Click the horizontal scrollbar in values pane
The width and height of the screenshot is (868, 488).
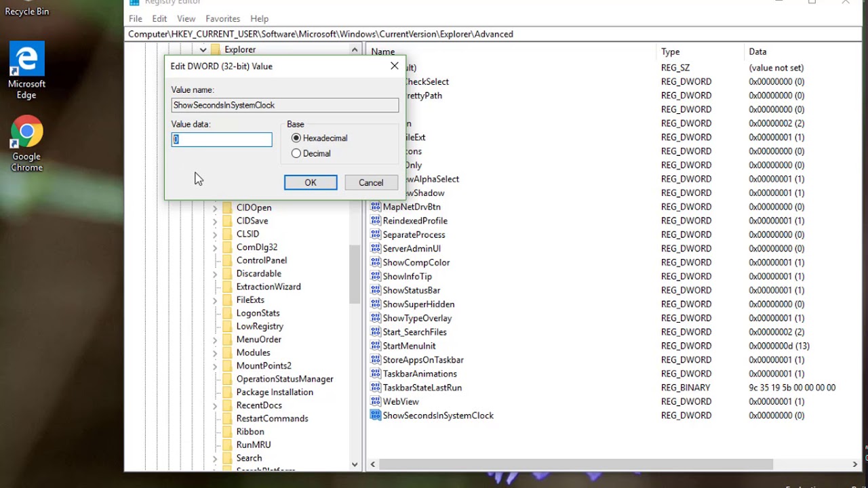coord(576,464)
